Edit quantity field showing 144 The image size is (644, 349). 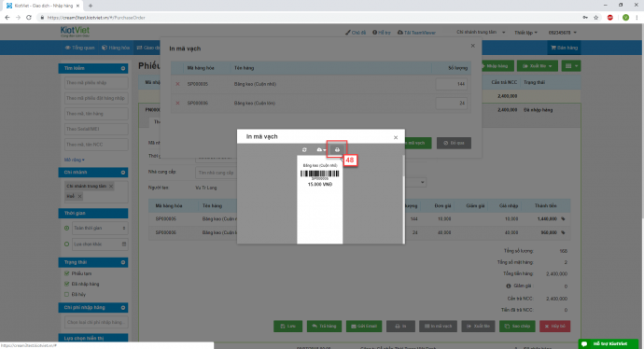(452, 84)
